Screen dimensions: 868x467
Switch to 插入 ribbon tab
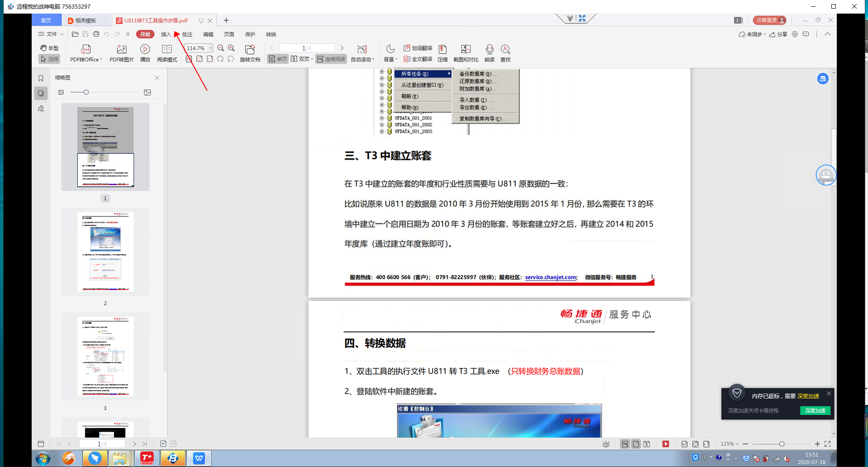tap(166, 34)
